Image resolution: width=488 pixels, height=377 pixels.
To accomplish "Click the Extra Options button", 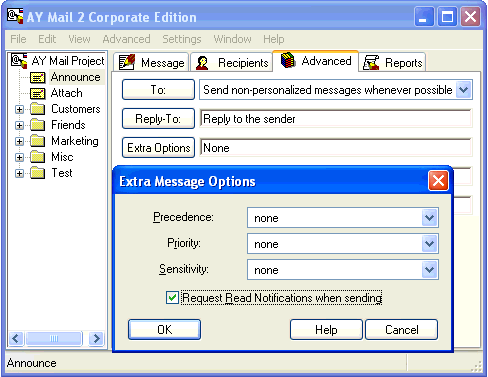I will click(158, 147).
